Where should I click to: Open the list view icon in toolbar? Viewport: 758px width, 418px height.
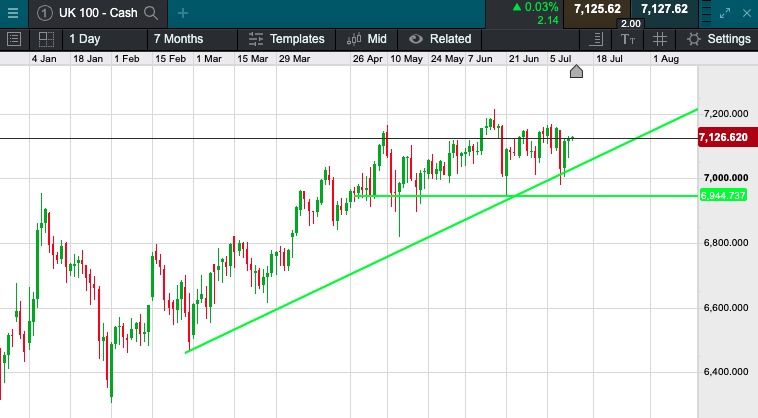(x=14, y=39)
